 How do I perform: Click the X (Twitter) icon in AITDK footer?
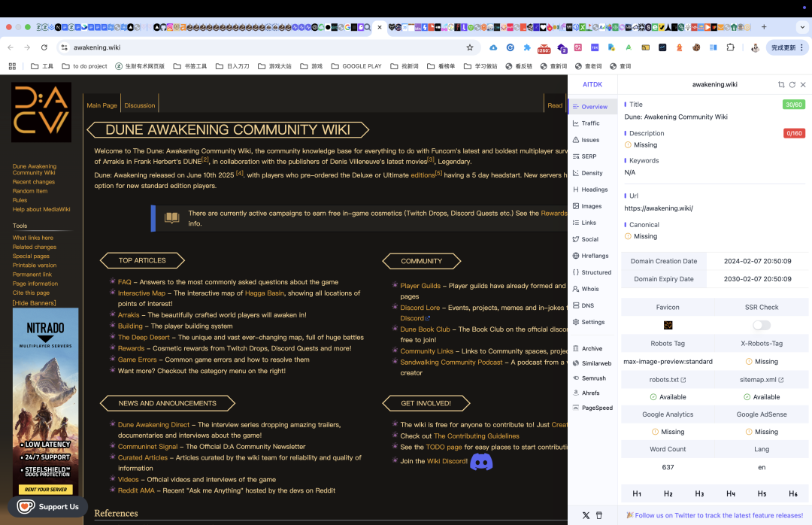[x=586, y=516]
